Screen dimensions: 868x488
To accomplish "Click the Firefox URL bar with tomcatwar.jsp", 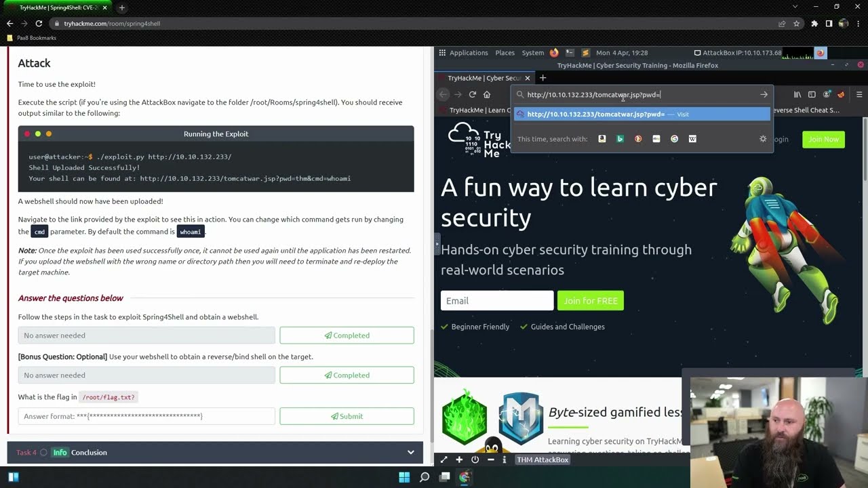I will [x=641, y=95].
